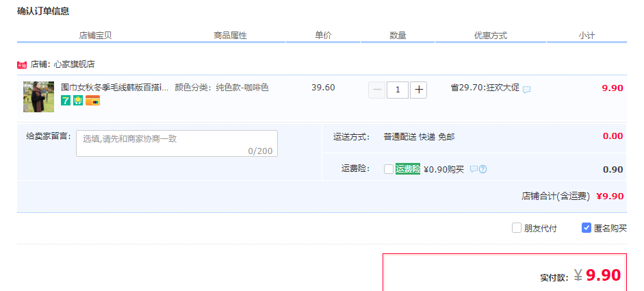The width and height of the screenshot is (644, 291).
Task: Open the scarf product title link
Action: coord(114,88)
